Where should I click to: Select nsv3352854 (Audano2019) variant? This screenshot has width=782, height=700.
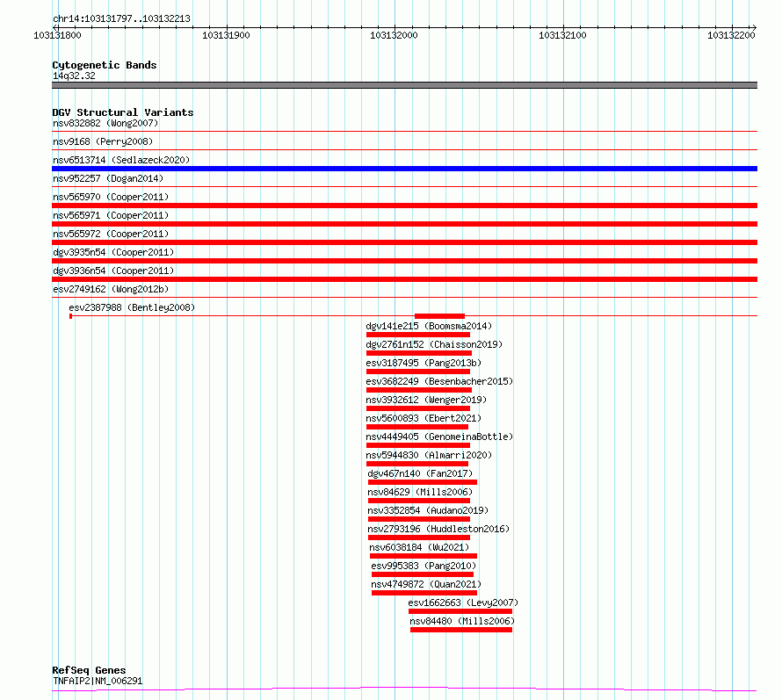pos(428,510)
